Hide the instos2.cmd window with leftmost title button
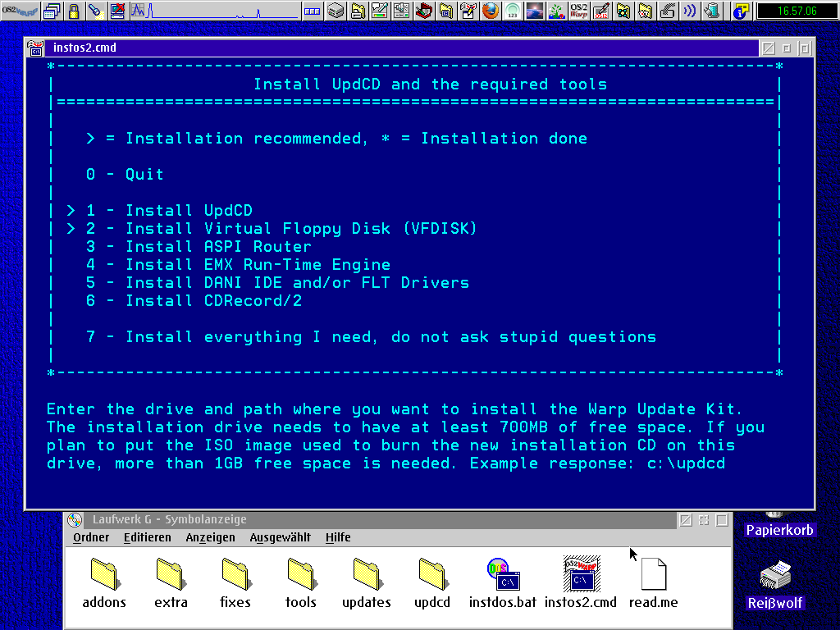Image resolution: width=840 pixels, height=630 pixels. 769,48
